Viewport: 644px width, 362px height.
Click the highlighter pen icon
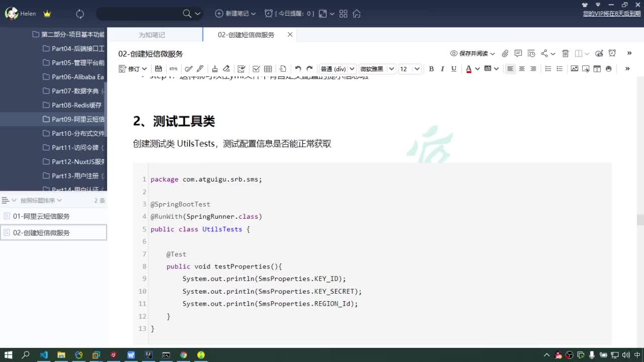(x=200, y=69)
